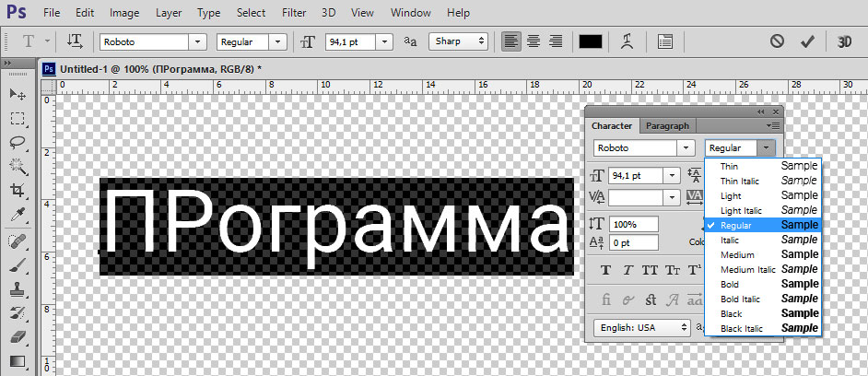Select the Healing Brush tool
Image resolution: width=868 pixels, height=376 pixels.
(18, 241)
